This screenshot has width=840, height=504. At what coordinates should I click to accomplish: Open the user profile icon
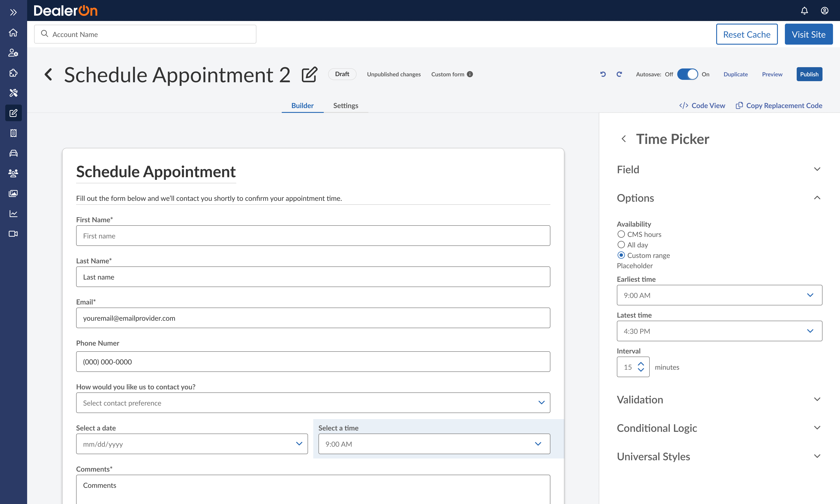click(824, 10)
